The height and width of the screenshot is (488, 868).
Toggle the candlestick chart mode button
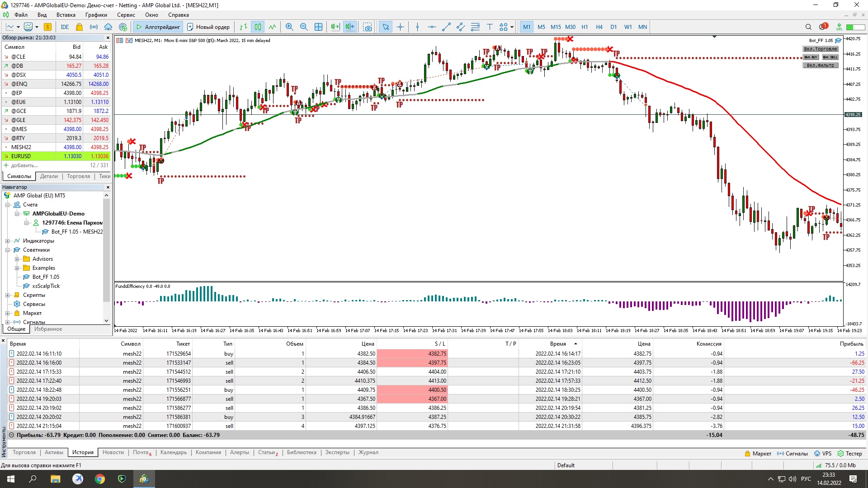[258, 27]
